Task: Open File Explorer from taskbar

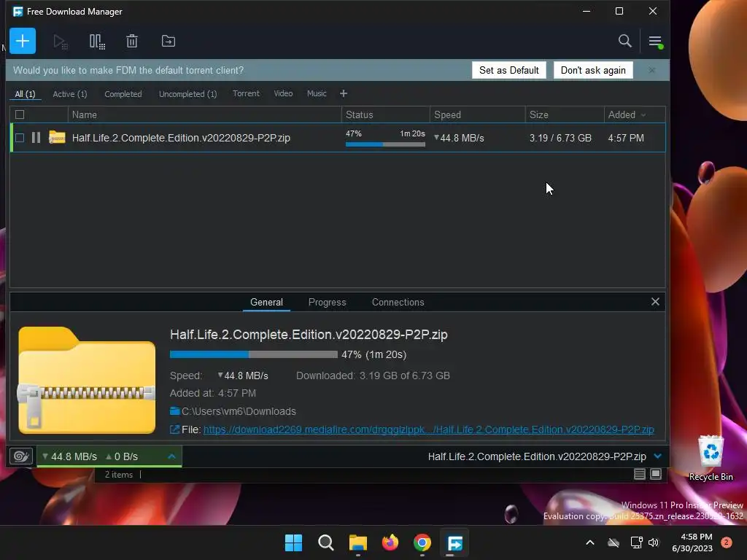Action: (357, 542)
